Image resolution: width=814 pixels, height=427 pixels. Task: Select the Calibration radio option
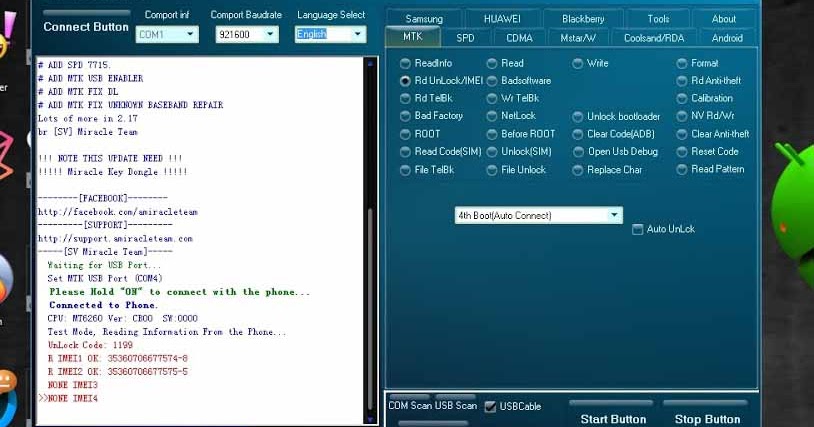704,98
